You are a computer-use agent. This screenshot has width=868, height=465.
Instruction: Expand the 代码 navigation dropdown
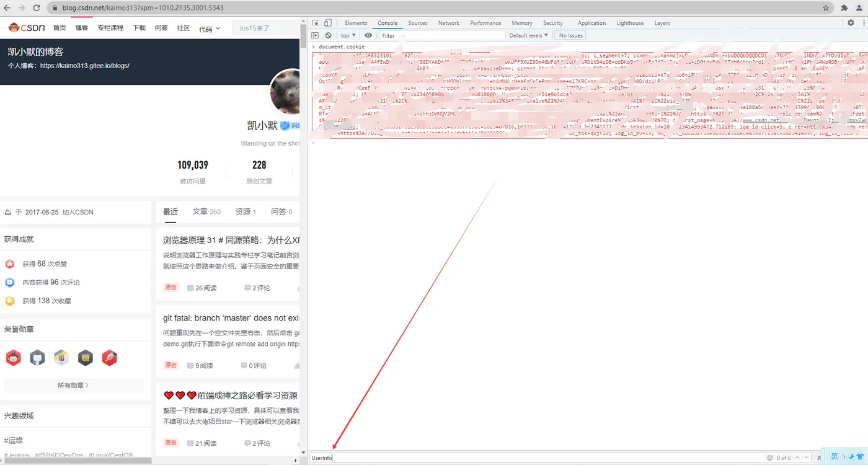[209, 27]
